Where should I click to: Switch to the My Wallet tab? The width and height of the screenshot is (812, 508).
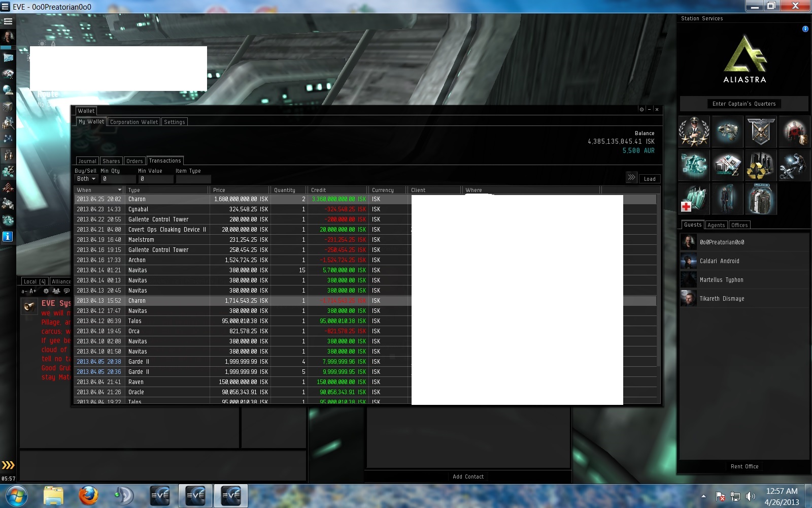click(x=91, y=122)
